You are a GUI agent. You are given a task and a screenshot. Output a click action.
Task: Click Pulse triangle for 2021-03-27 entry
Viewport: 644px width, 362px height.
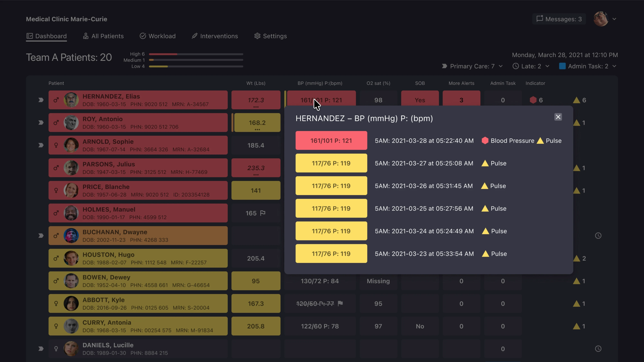(x=485, y=163)
